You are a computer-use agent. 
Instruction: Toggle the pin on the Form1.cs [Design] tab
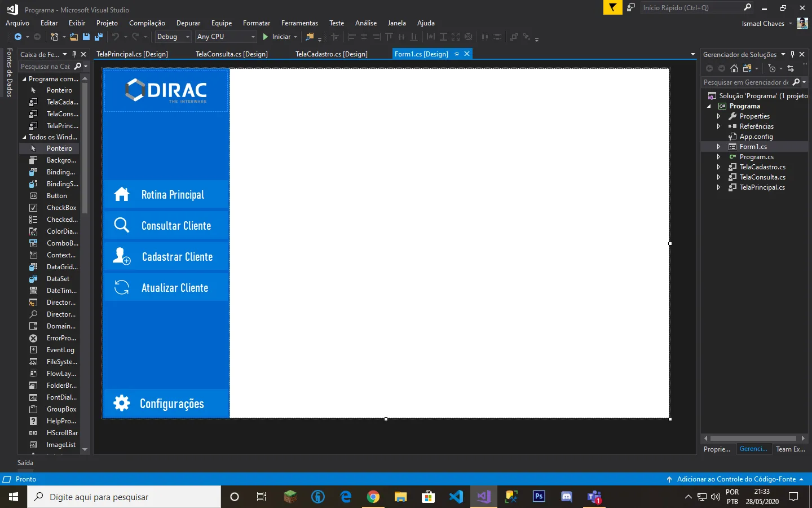[456, 54]
